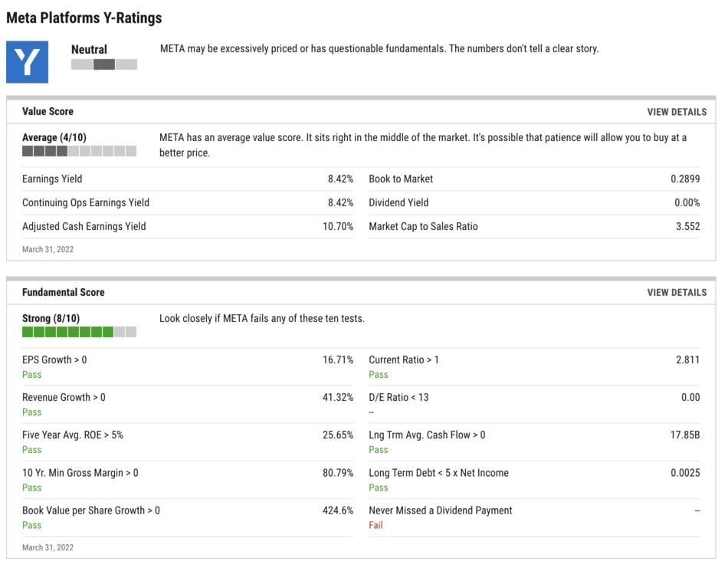Open VIEW DETAILS for Fundamental Score
The width and height of the screenshot is (728, 568).
point(677,292)
